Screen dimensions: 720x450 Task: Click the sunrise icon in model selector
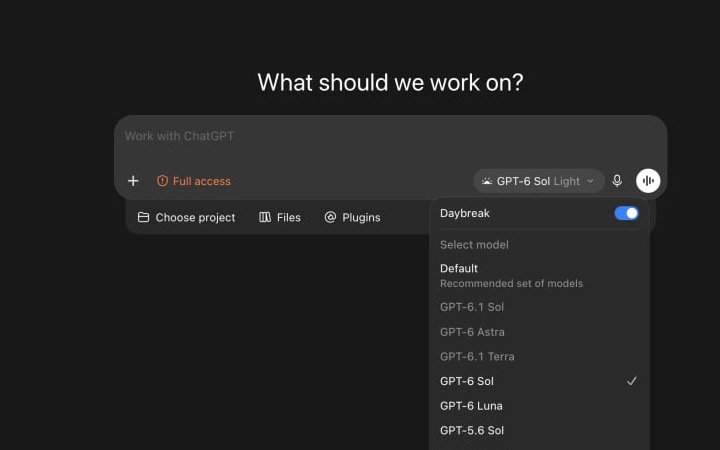pos(487,181)
